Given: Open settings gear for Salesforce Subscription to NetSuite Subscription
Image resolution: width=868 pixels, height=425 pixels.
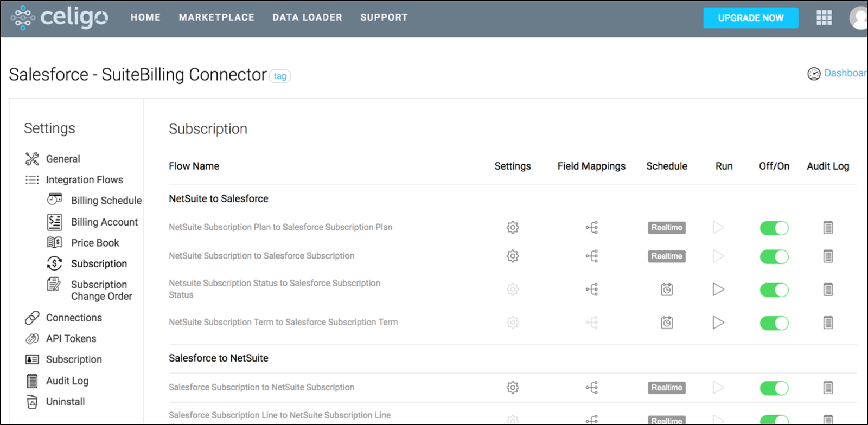Looking at the screenshot, I should click(513, 388).
